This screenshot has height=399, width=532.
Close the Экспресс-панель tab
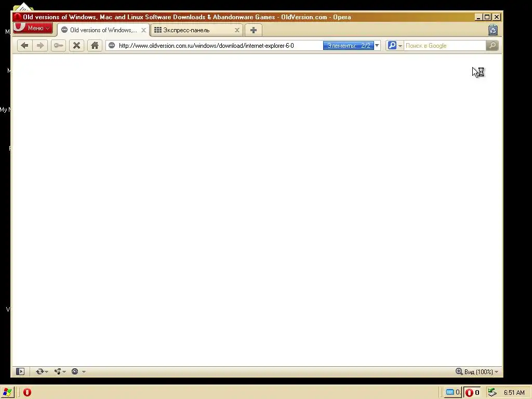click(237, 30)
